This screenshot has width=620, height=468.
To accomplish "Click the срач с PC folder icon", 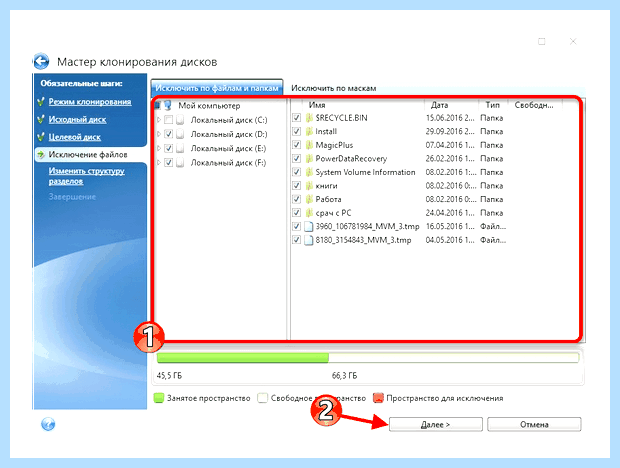I will tap(309, 213).
